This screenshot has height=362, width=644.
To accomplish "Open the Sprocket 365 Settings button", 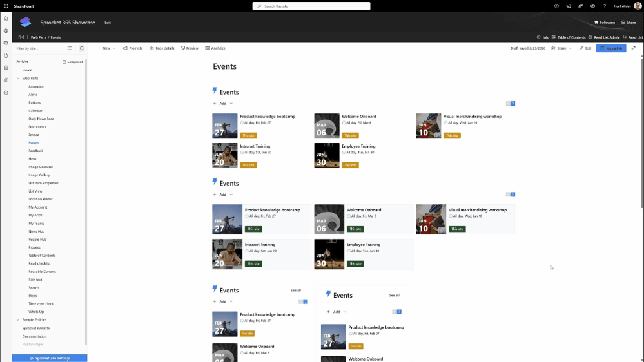I will (50, 358).
